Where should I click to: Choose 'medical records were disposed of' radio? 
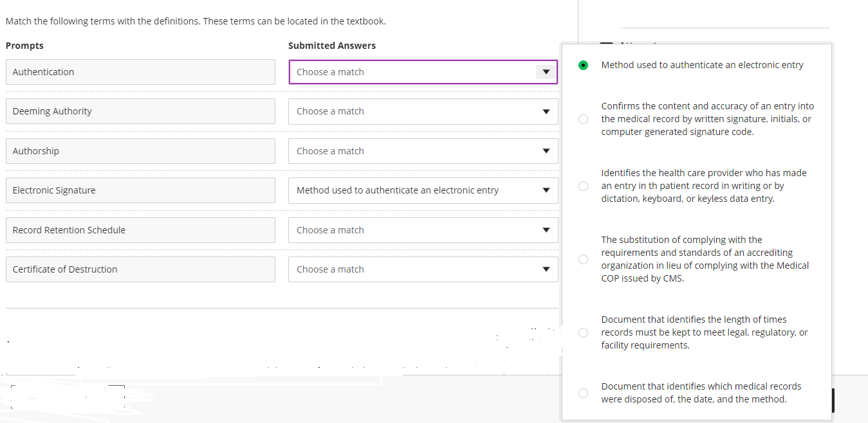pos(583,393)
